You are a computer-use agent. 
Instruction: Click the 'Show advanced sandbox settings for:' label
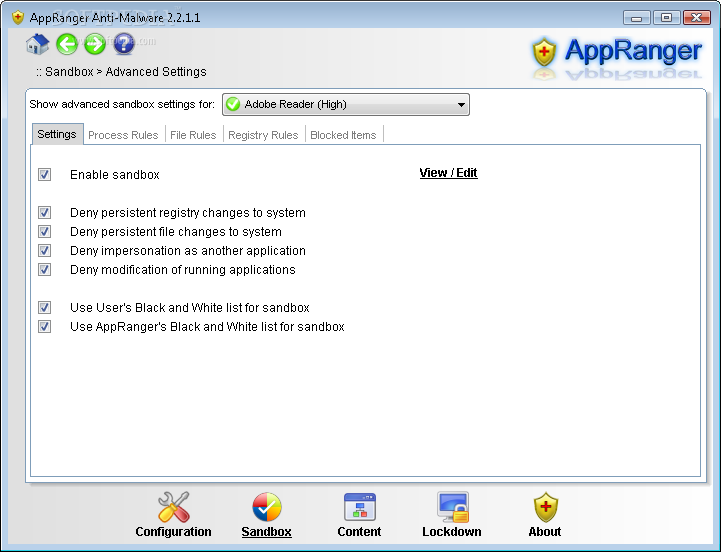click(122, 104)
